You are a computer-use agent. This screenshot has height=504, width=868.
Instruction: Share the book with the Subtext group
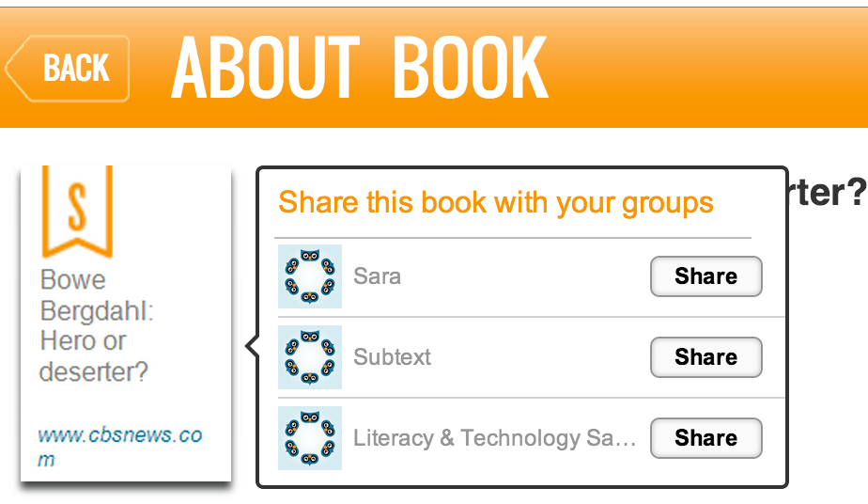coord(705,357)
